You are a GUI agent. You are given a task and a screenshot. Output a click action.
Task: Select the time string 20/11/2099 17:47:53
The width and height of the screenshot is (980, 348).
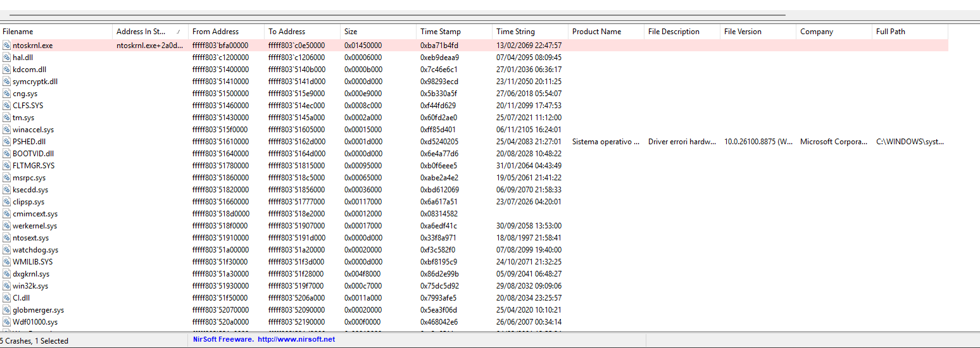531,106
